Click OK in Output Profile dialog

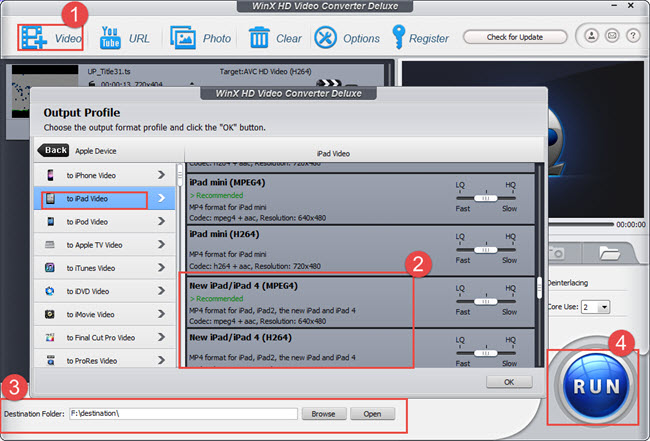(509, 382)
